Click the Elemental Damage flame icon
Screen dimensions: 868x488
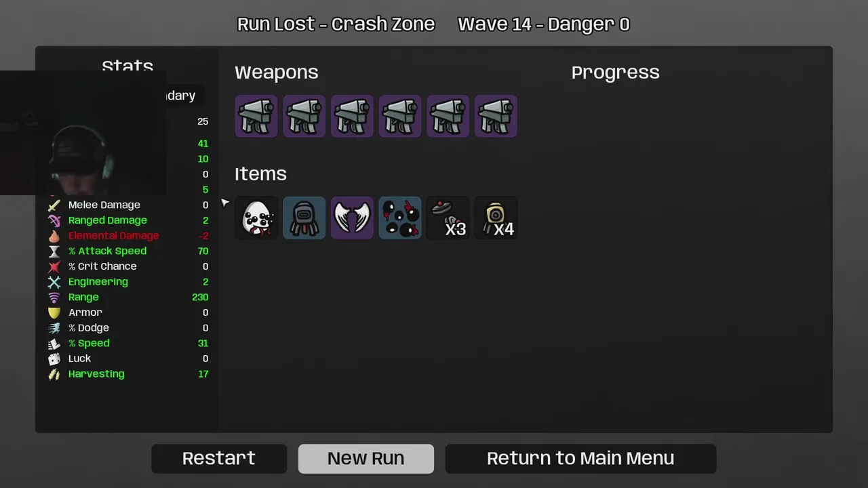tap(54, 236)
